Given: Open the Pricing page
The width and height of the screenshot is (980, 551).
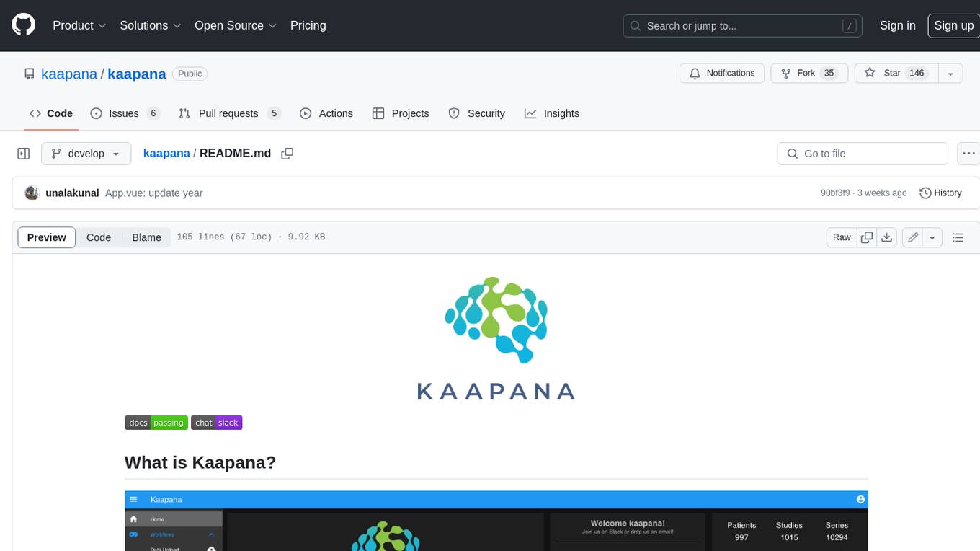Looking at the screenshot, I should [x=308, y=25].
